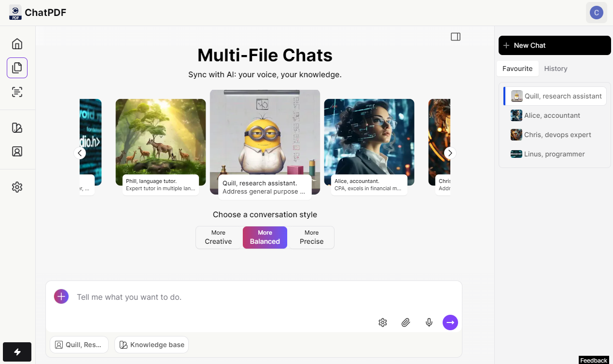Open the settings gear in sidebar
Screen dimensions: 613x364
point(17,187)
